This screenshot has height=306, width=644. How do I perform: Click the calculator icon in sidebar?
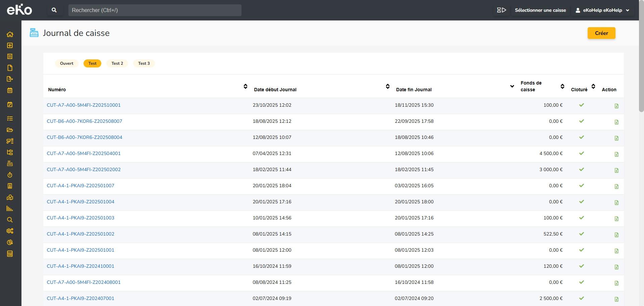[x=10, y=254]
